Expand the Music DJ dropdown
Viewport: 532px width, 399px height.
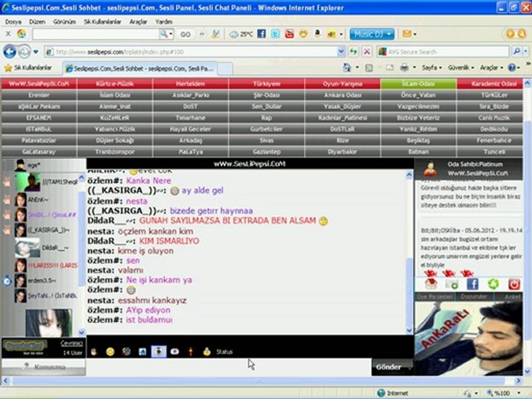click(x=389, y=34)
